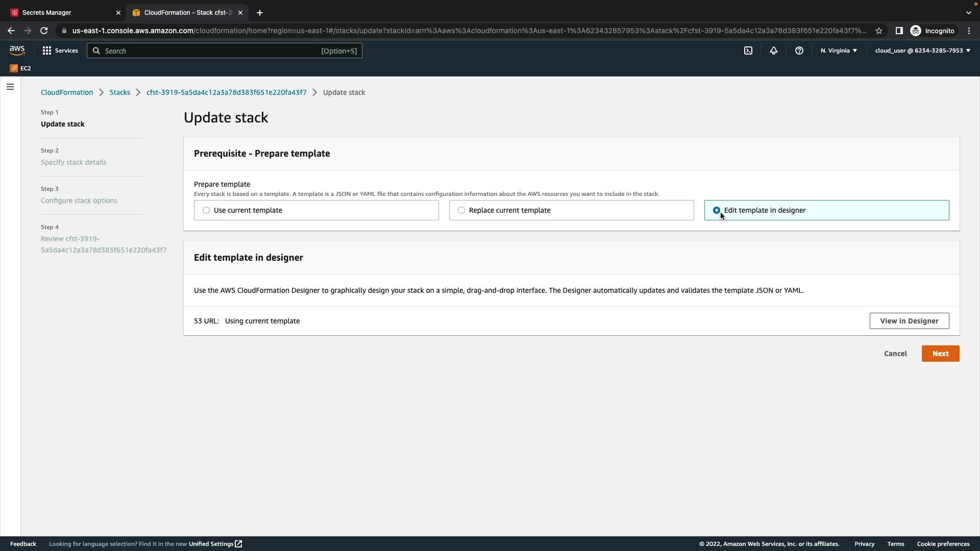Open the help question-mark icon

click(799, 51)
